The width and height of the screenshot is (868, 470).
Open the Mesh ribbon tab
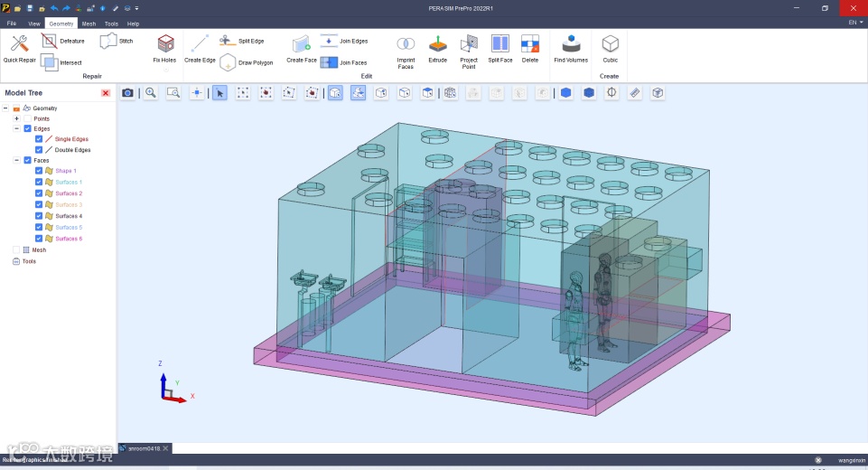(89, 23)
